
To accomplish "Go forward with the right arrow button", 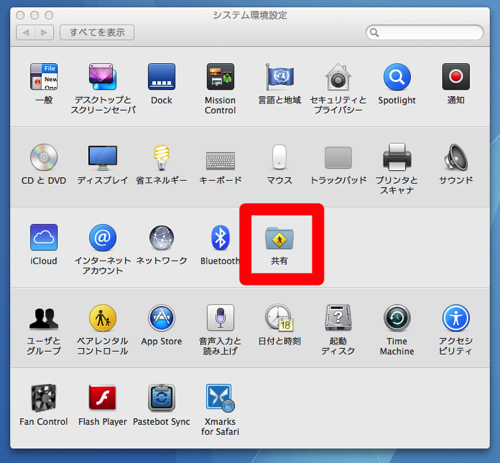I will (x=44, y=33).
